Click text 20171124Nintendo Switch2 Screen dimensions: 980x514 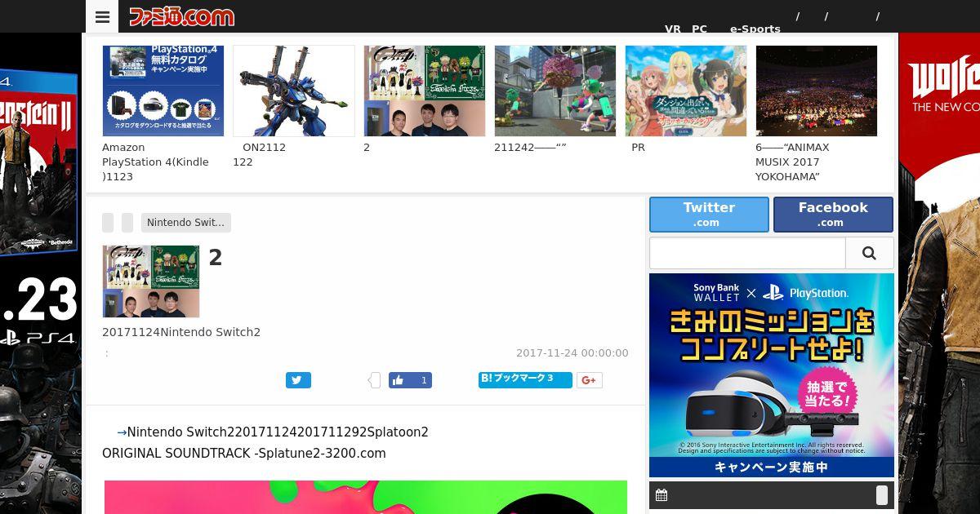coord(181,333)
